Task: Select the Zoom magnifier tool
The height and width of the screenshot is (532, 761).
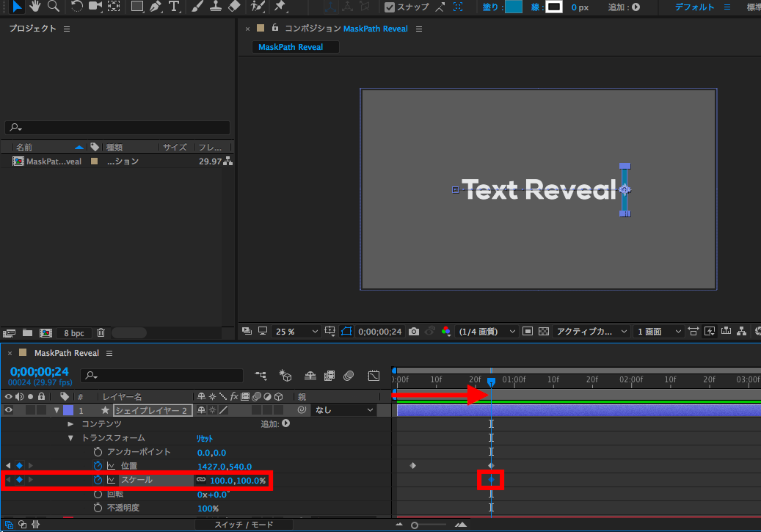Action: click(x=53, y=7)
